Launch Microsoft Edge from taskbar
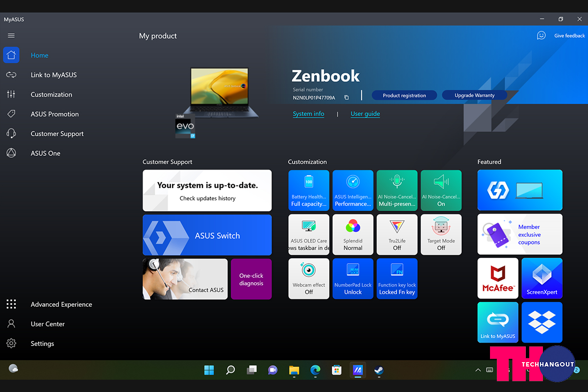588x392 pixels. [315, 370]
